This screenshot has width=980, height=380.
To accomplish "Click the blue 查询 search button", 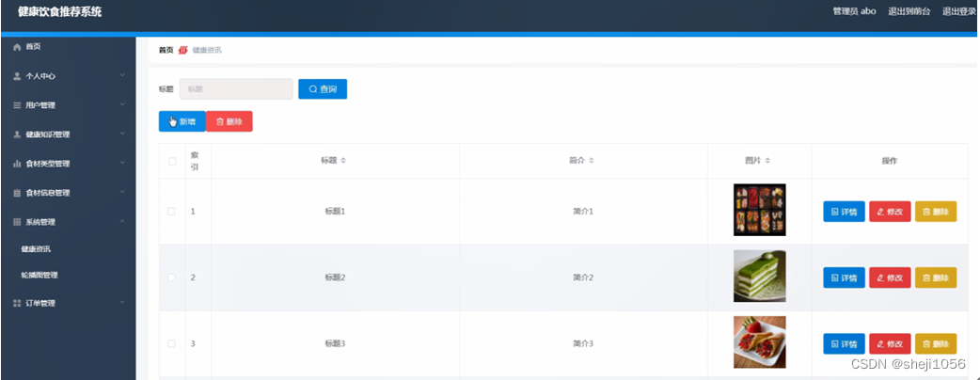I will click(x=323, y=88).
